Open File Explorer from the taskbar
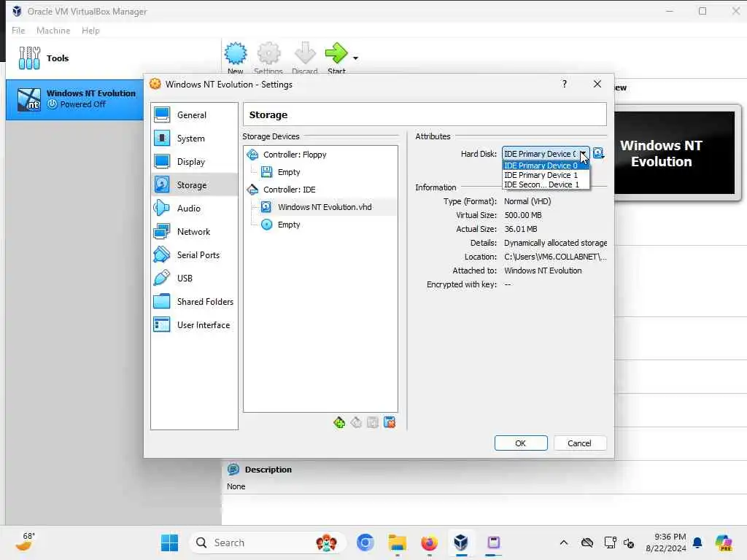Screen dimensions: 747x560 click(x=397, y=542)
